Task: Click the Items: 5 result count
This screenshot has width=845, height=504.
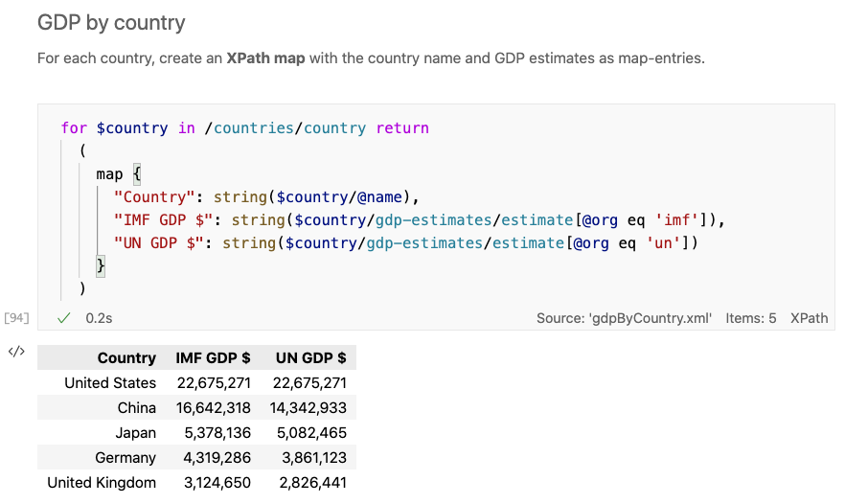Action: tap(751, 318)
